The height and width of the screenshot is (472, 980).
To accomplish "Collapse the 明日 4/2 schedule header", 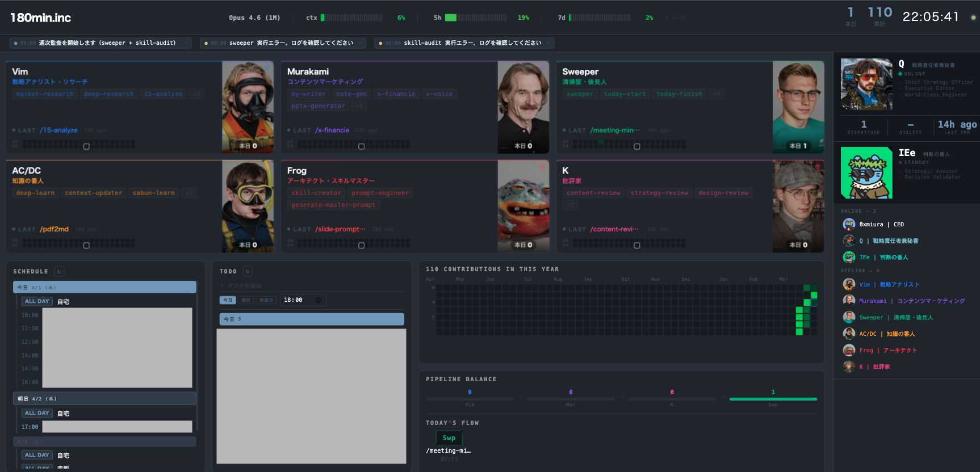I will coord(104,399).
